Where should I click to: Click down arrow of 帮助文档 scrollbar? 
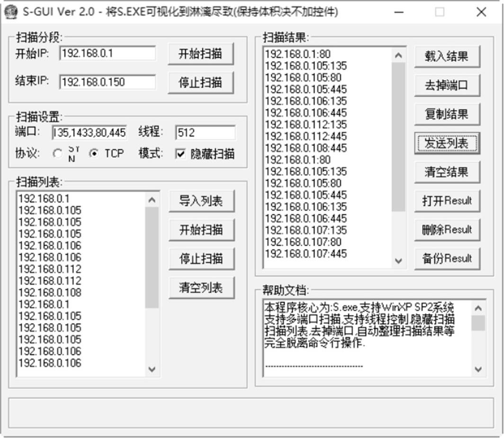(x=478, y=369)
